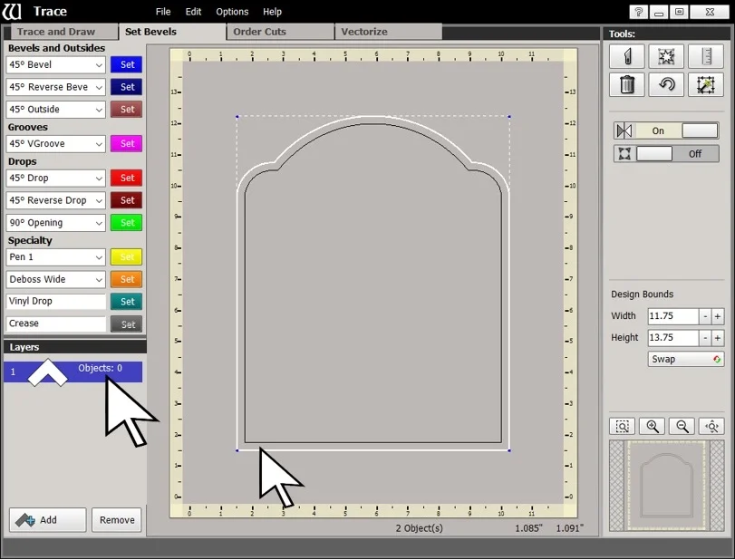This screenshot has width=735, height=560.
Task: Zoom out of the design canvas
Action: 681,426
